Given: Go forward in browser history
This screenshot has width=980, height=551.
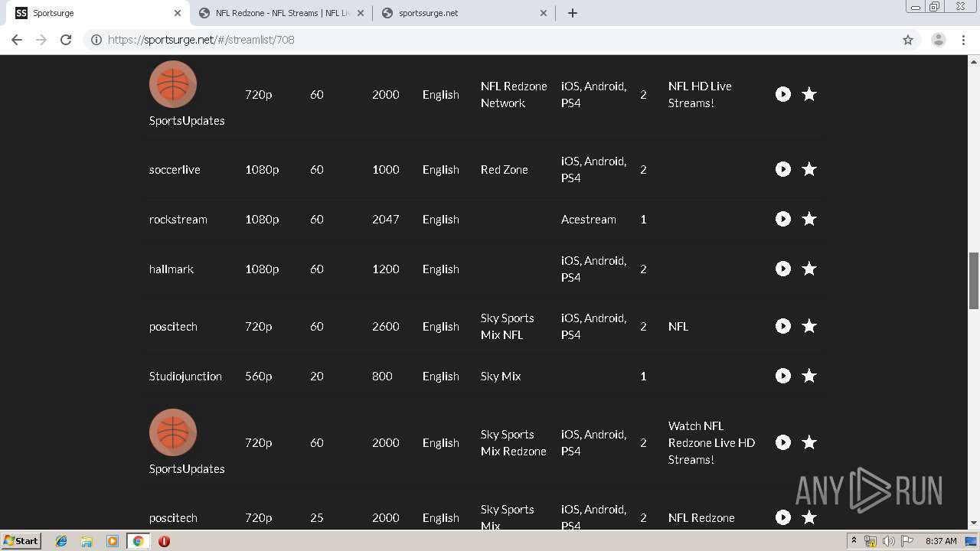Looking at the screenshot, I should pyautogui.click(x=41, y=40).
